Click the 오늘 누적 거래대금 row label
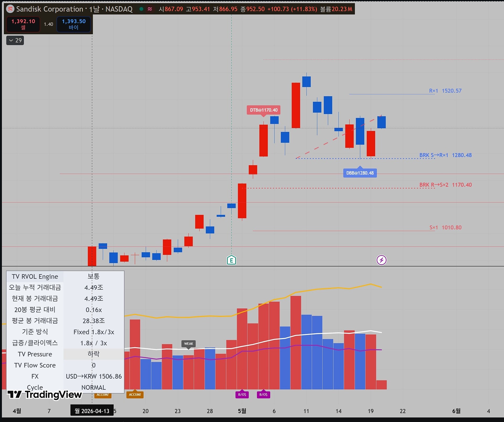 tap(35, 288)
